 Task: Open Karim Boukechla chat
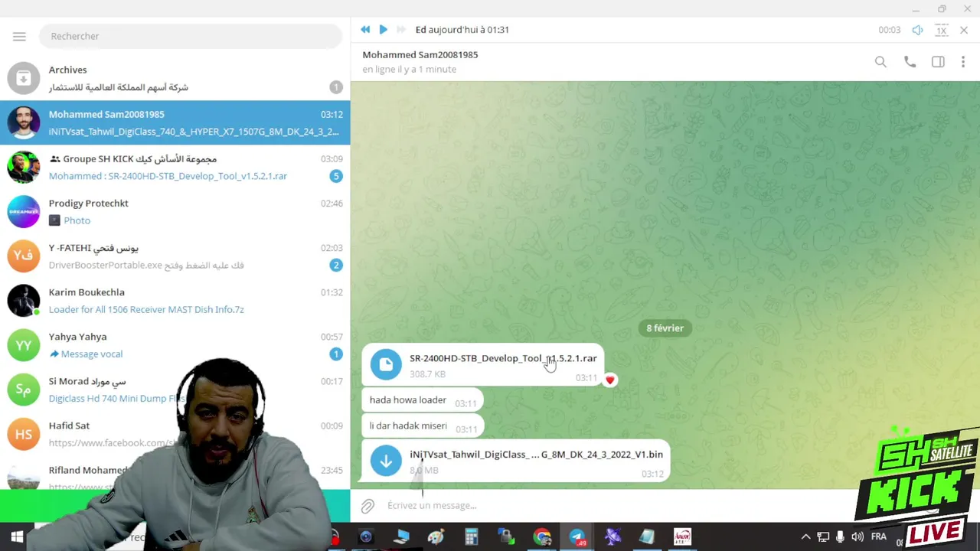(175, 300)
